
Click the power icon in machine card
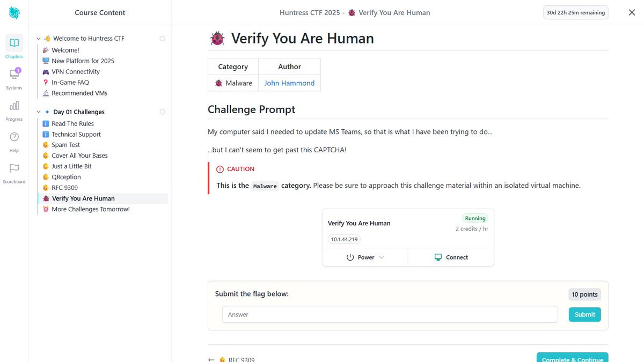pos(350,257)
